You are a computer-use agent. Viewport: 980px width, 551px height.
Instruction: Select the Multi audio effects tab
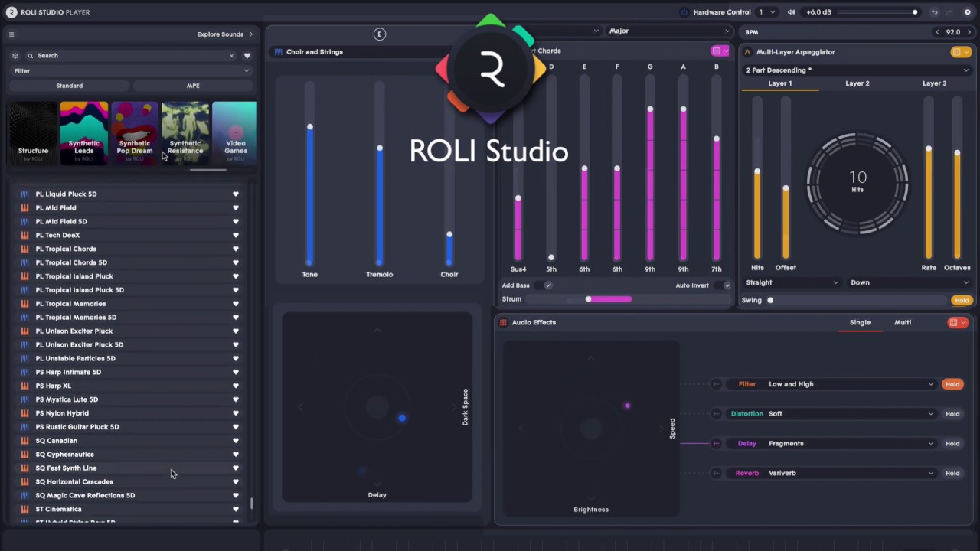point(903,323)
